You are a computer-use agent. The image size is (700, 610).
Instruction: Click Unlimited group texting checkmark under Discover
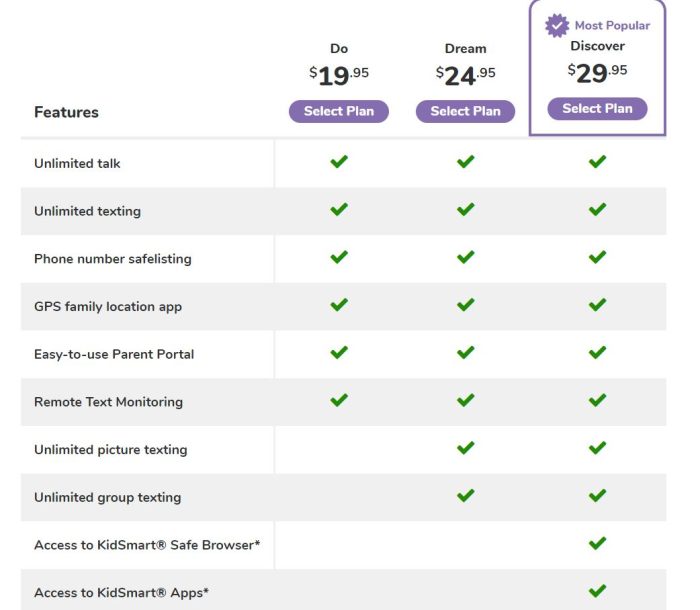(x=597, y=496)
